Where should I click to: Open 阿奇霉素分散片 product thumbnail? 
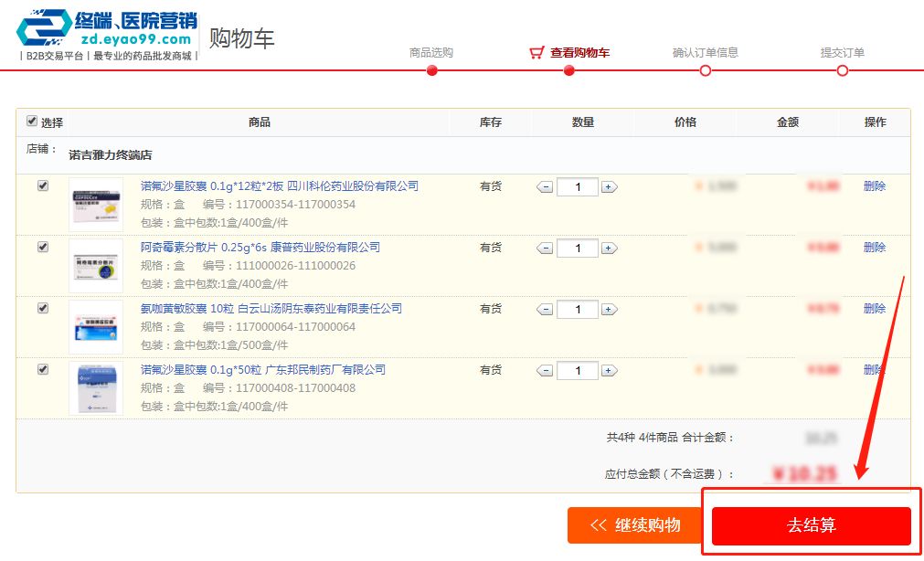[x=96, y=266]
